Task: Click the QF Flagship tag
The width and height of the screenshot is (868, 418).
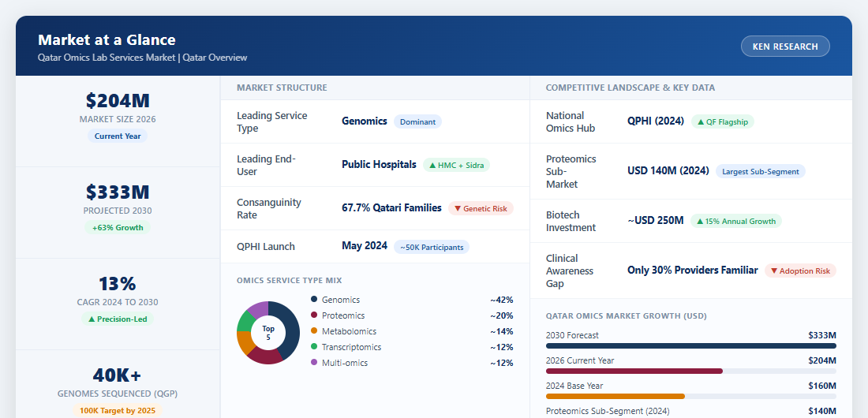Action: pos(722,121)
